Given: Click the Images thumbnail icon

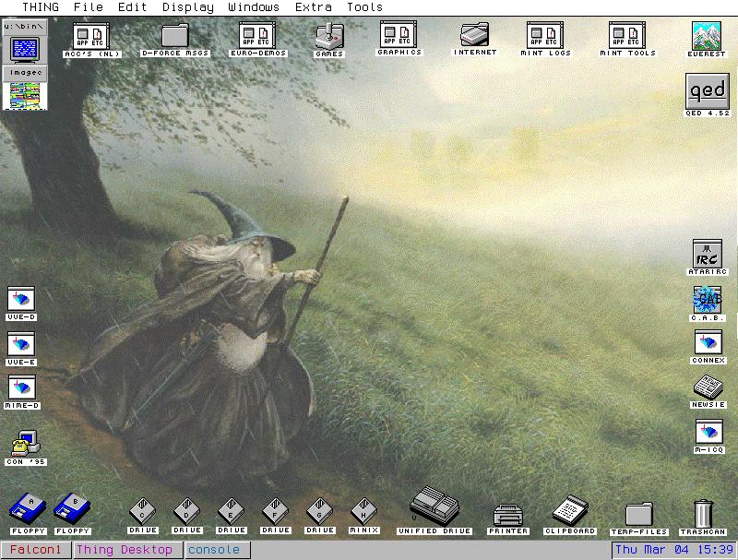Looking at the screenshot, I should point(25,96).
